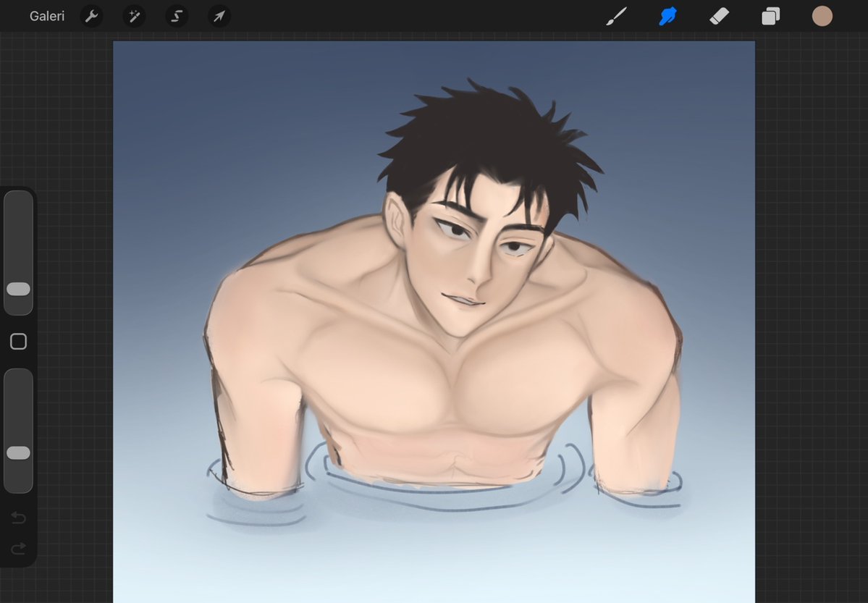This screenshot has width=868, height=603.
Task: Return to the gallery via Galeri
Action: pos(47,16)
